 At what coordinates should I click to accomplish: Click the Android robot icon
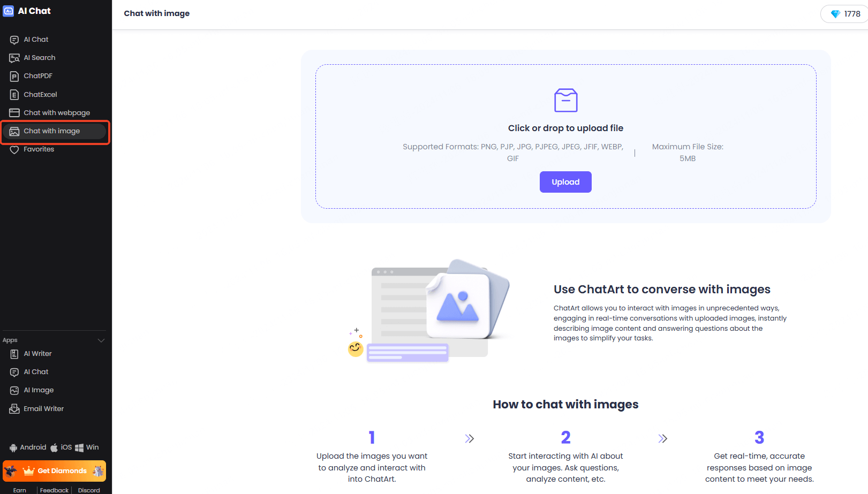point(13,448)
